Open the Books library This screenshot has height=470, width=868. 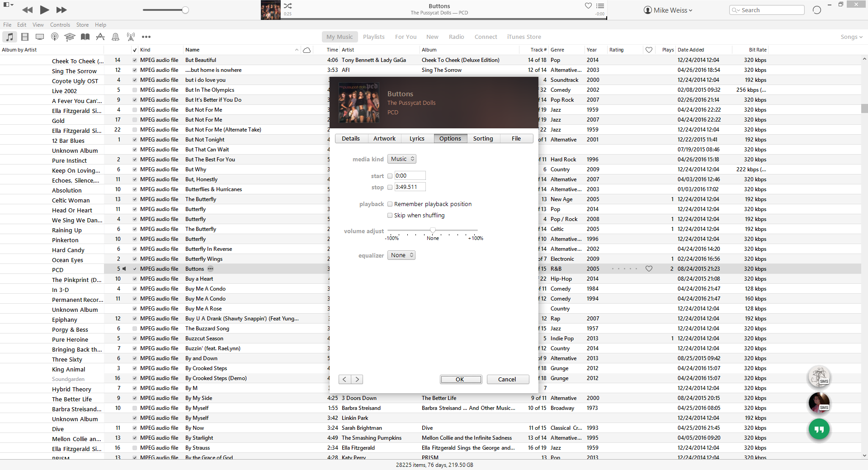click(85, 37)
